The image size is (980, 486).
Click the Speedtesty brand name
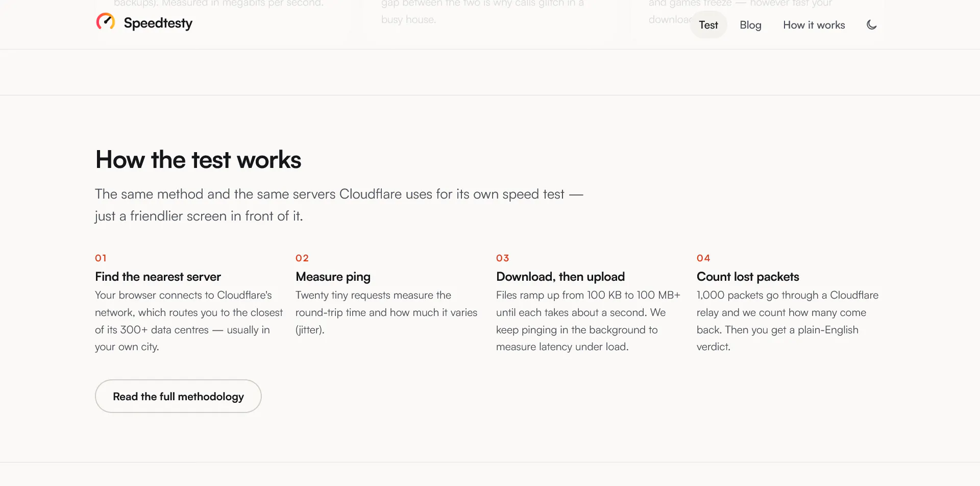(x=158, y=23)
